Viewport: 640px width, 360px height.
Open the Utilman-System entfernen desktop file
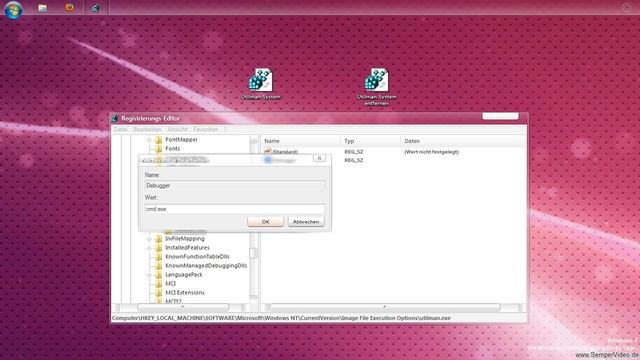pyautogui.click(x=376, y=87)
